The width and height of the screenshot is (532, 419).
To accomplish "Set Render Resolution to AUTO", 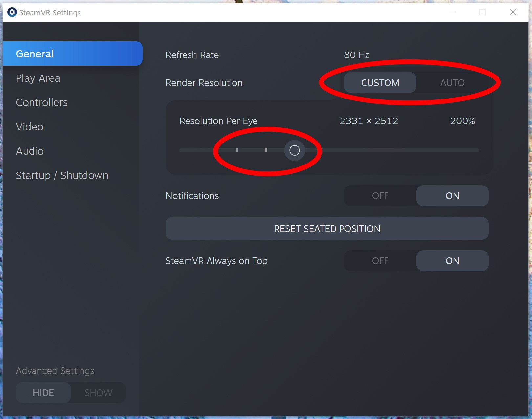I will point(453,83).
